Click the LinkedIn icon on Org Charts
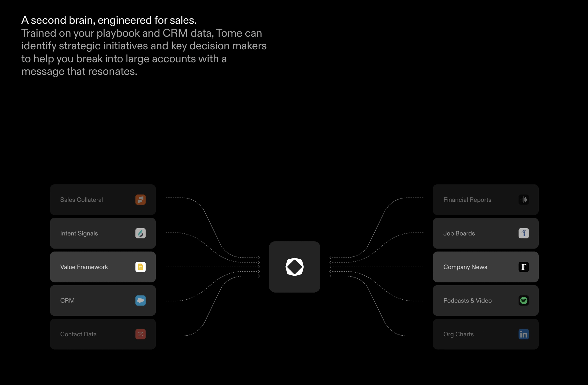 [x=524, y=334]
